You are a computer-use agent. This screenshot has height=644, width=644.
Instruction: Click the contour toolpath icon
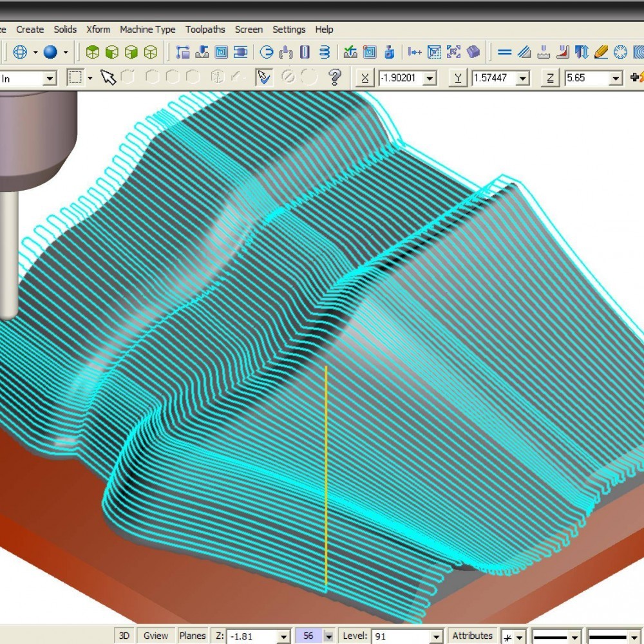pos(182,52)
